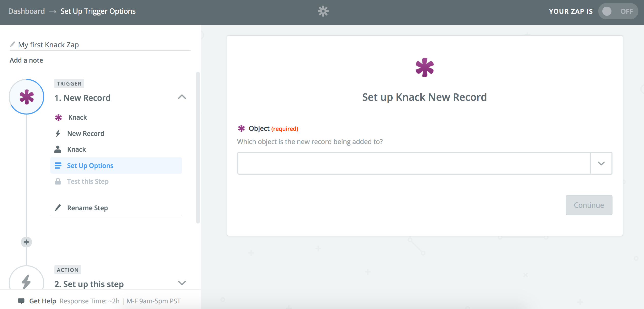Click the purple Knack trigger circle icon

point(27,97)
